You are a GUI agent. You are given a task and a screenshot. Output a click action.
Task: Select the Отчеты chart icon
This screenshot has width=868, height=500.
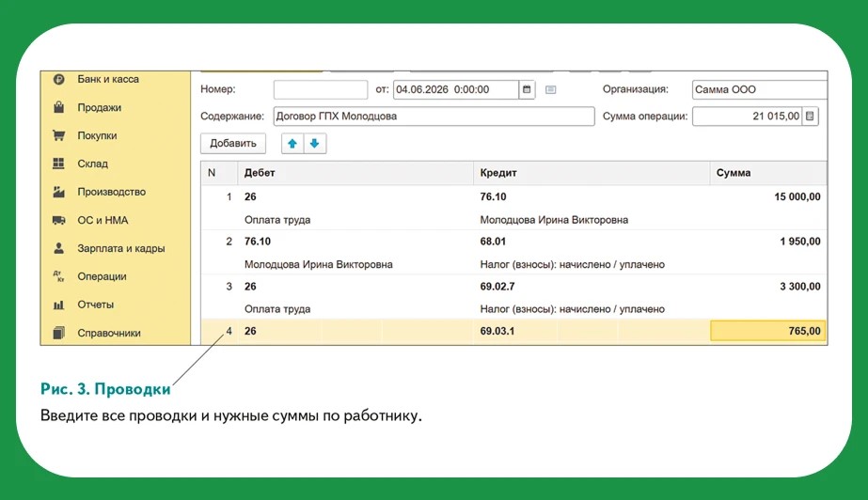tap(58, 305)
